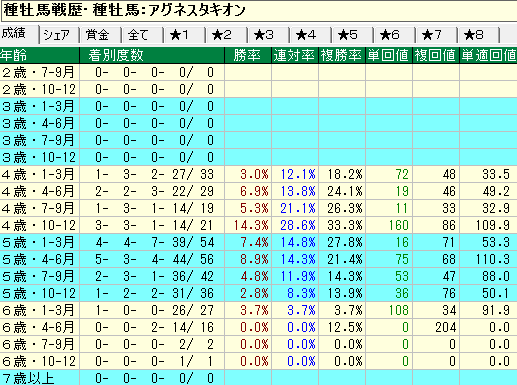The image size is (517, 385).
Task: Select the 3歳・7-9月 row label
Action: (39, 140)
